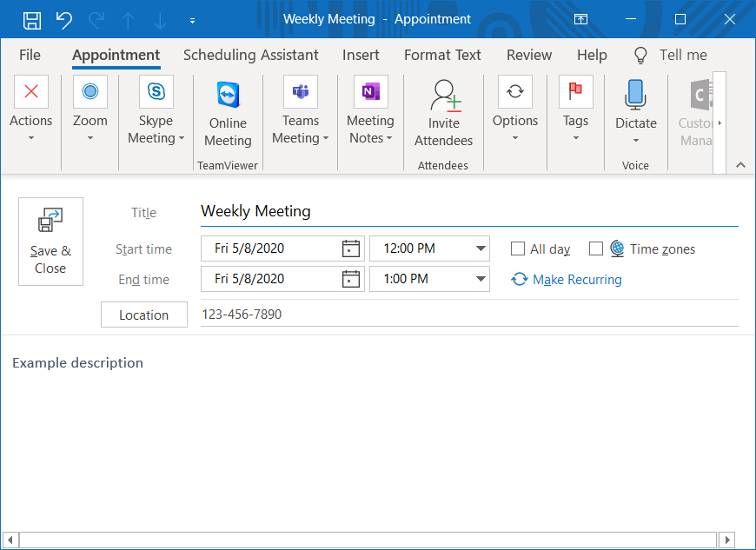Click the TeamViewer Online Meeting icon
The height and width of the screenshot is (550, 756).
228,95
